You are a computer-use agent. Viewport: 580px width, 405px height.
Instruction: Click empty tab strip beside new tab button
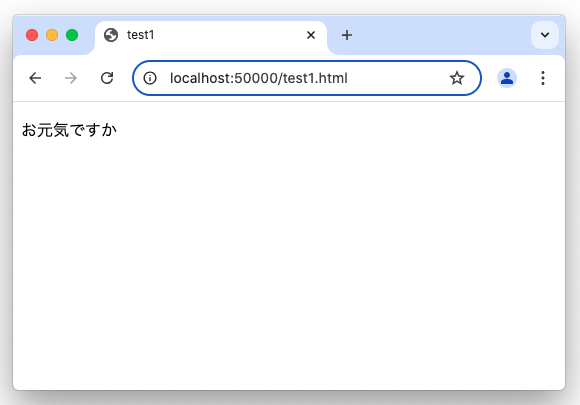pos(440,35)
